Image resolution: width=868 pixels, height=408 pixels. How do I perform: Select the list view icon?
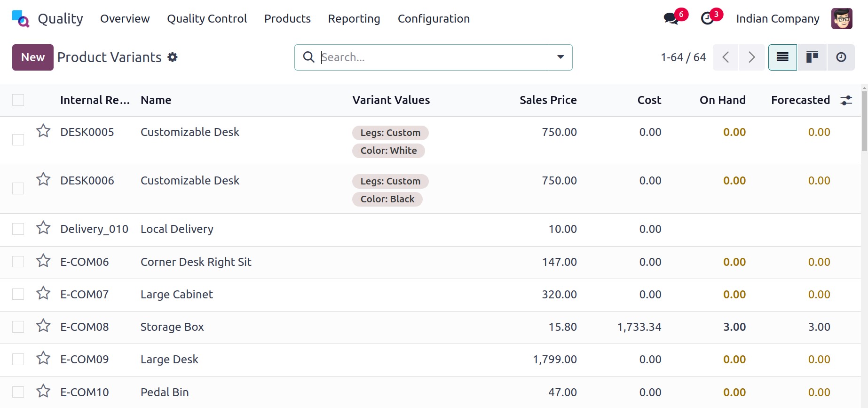tap(782, 57)
